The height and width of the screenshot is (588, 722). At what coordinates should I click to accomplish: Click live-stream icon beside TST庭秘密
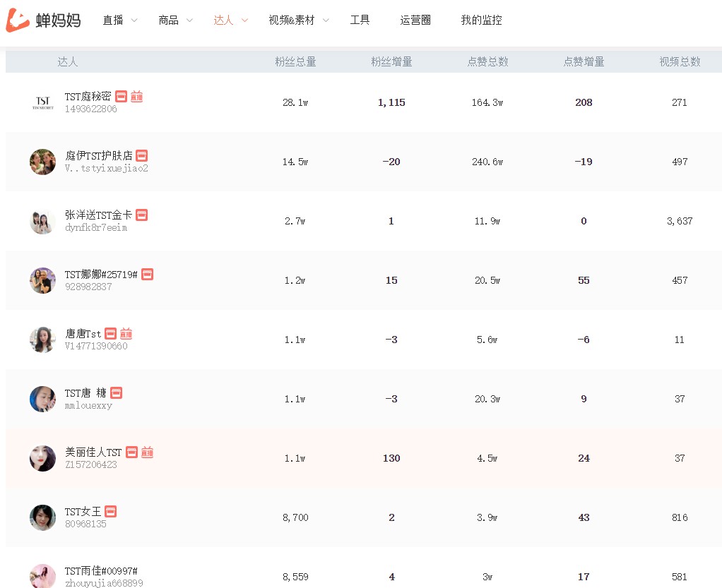[137, 96]
